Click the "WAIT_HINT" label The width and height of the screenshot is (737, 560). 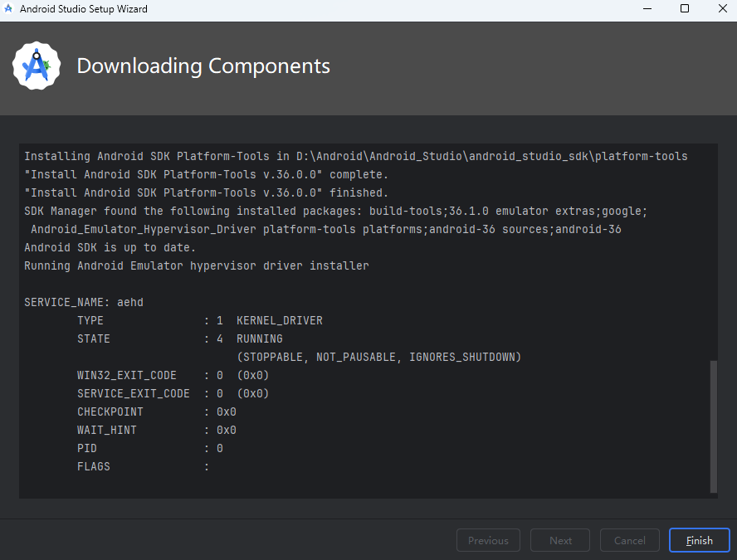(x=107, y=431)
